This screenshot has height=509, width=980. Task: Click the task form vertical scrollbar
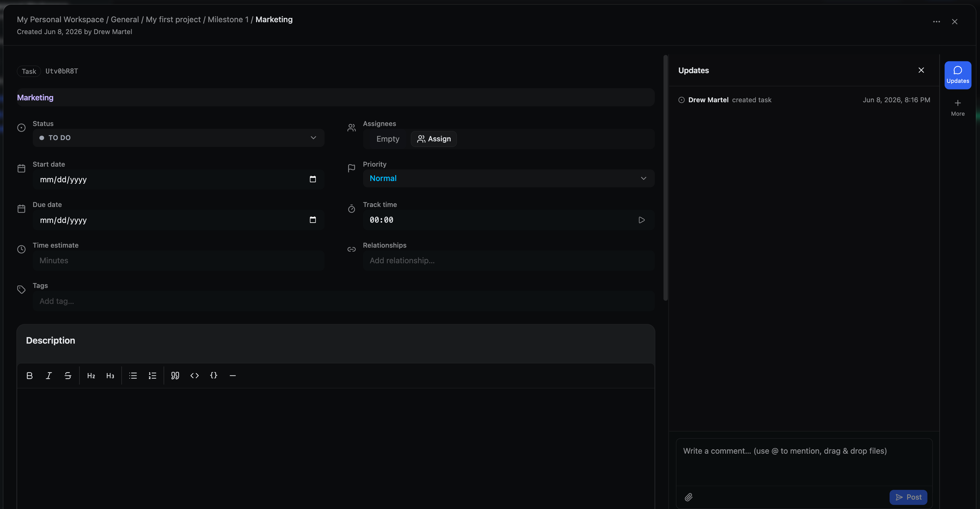click(x=665, y=178)
